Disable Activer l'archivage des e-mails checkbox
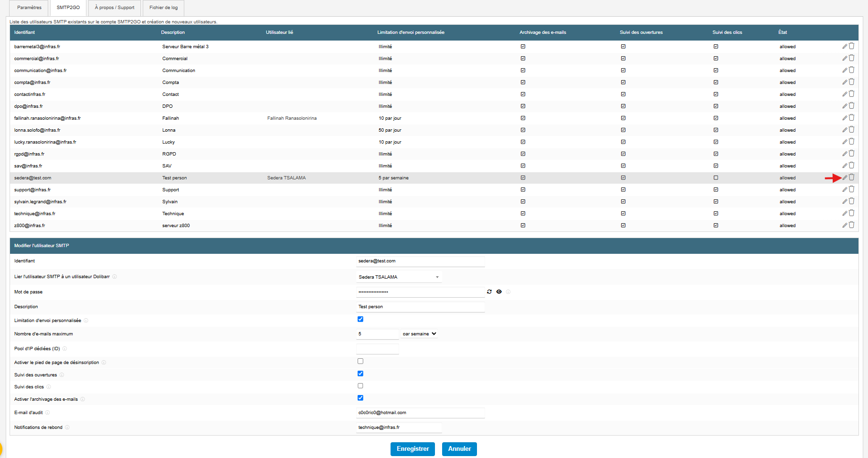The height and width of the screenshot is (458, 868). coord(360,398)
